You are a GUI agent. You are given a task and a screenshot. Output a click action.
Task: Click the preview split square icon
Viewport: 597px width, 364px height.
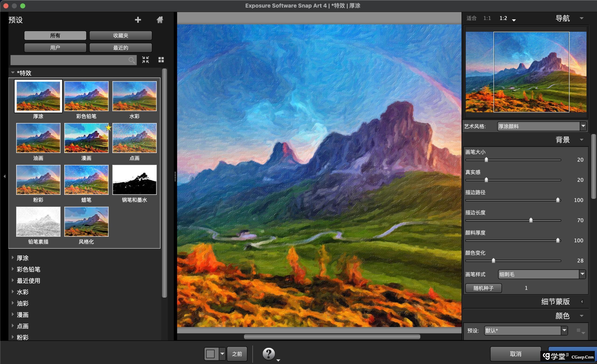click(x=211, y=354)
